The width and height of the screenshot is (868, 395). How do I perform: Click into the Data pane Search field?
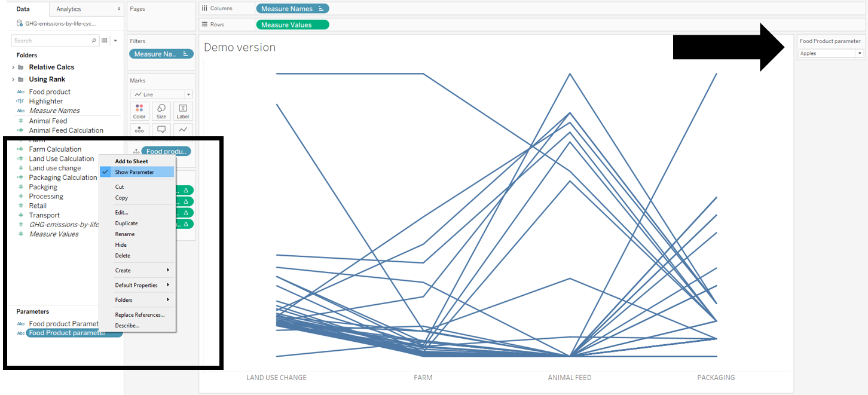click(x=51, y=41)
